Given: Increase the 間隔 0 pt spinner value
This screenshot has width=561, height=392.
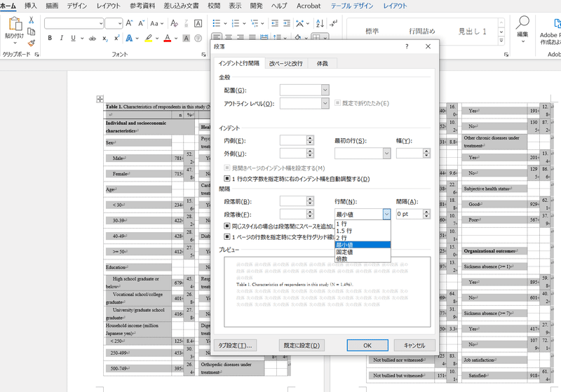Looking at the screenshot, I should [426, 212].
